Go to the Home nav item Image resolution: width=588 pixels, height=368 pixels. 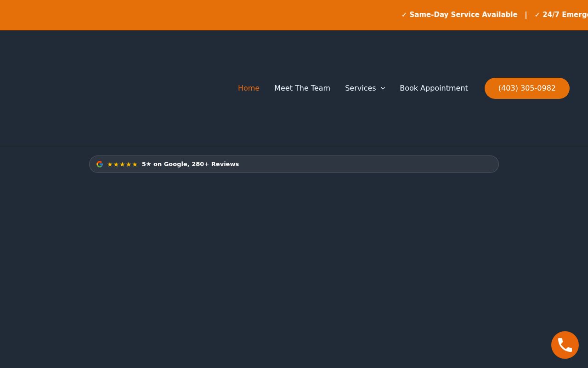(x=249, y=88)
